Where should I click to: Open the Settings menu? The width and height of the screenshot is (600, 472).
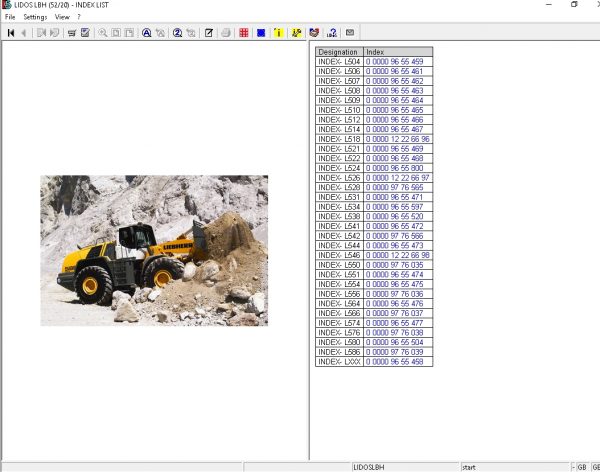click(35, 17)
